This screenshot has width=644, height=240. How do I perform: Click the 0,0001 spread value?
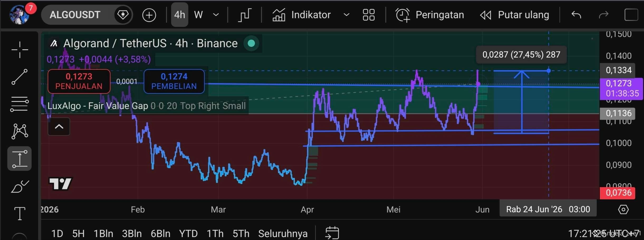pos(127,81)
